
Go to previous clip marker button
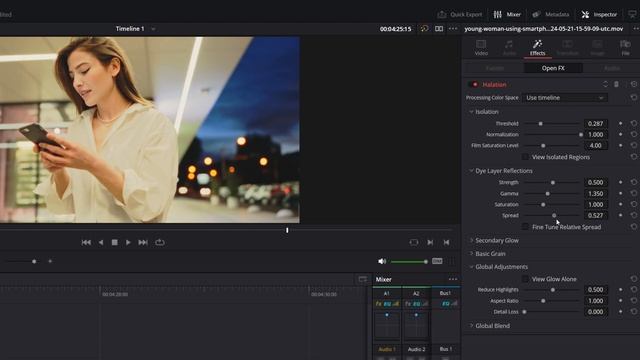tap(447, 242)
